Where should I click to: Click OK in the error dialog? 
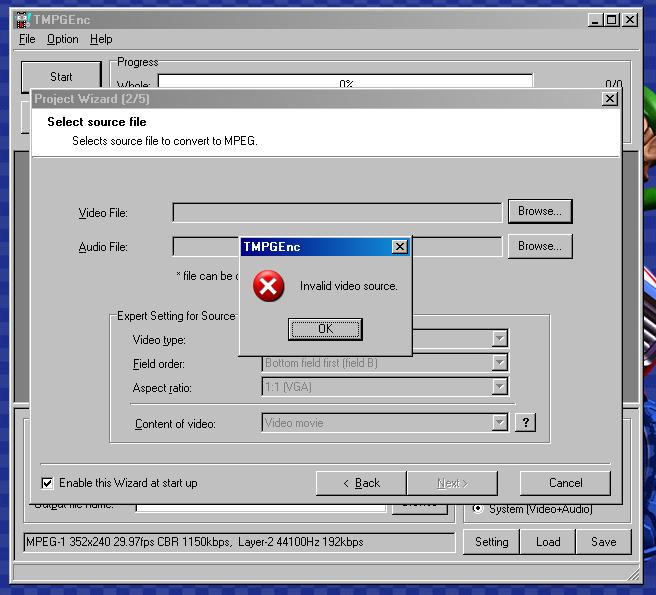(x=325, y=329)
